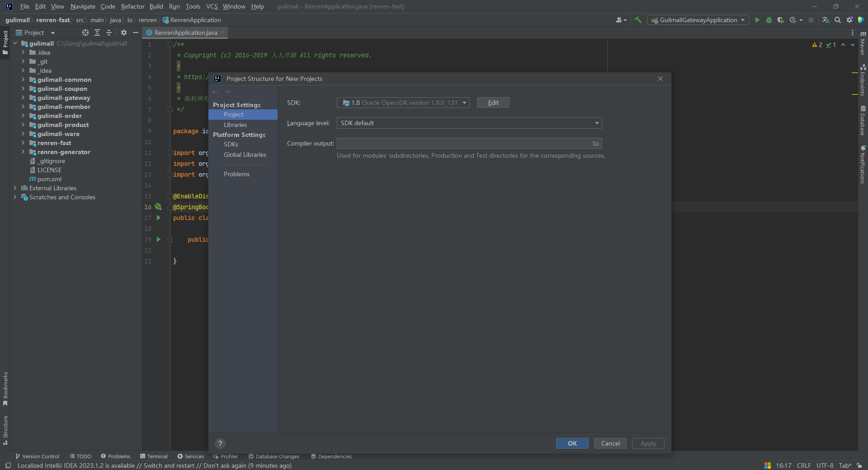The height and width of the screenshot is (470, 868).
Task: Select opened file with crosshair icon
Action: pyautogui.click(x=85, y=33)
